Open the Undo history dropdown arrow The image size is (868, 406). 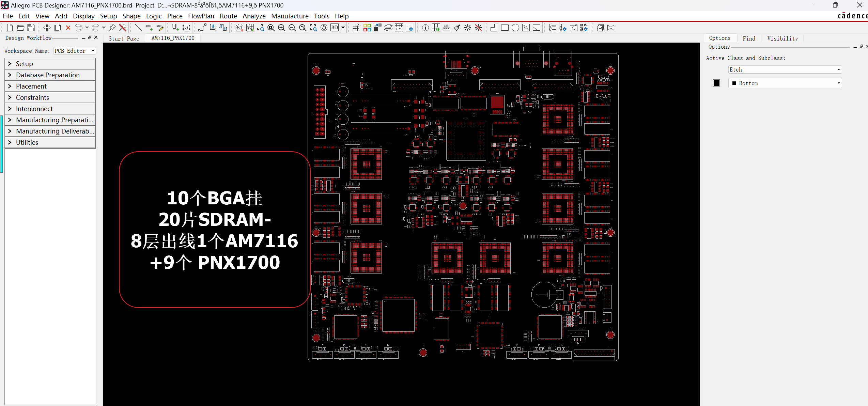87,28
